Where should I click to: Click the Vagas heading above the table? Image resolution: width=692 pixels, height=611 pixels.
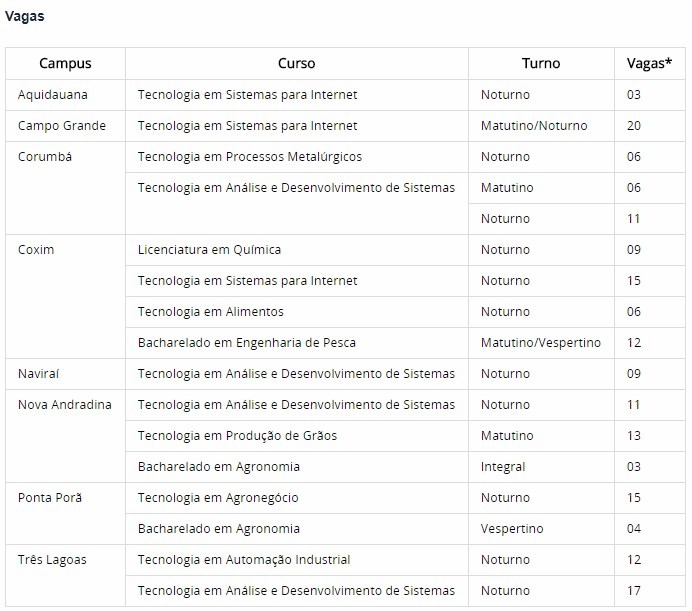pos(24,16)
